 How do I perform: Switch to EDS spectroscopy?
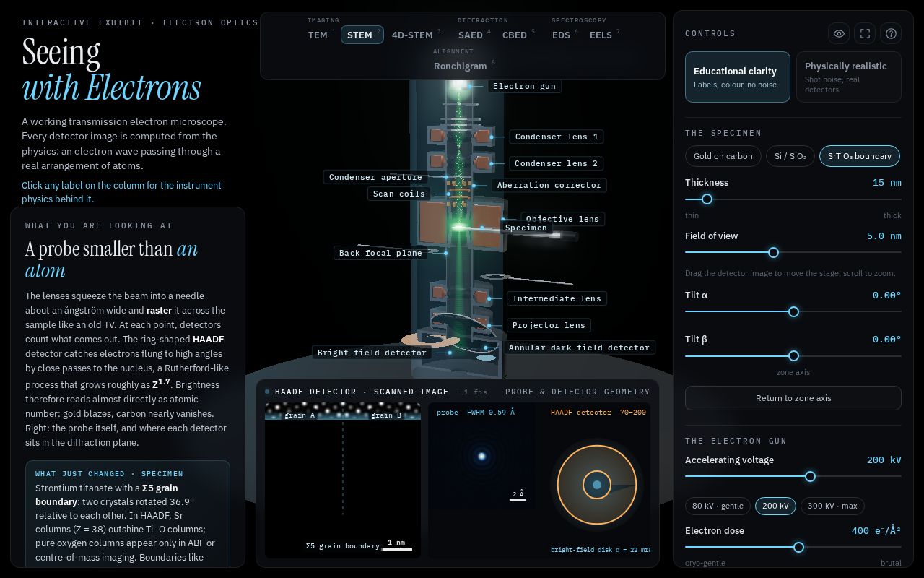pos(565,35)
